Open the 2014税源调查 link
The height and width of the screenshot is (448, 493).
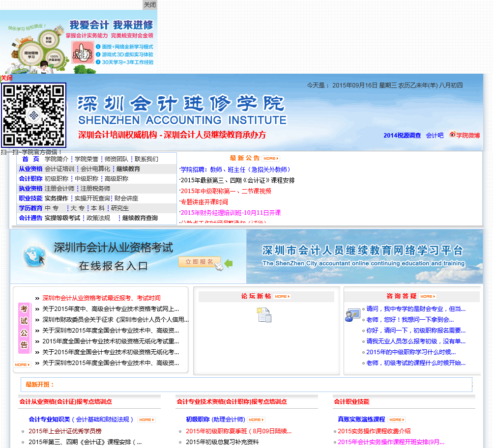point(402,136)
